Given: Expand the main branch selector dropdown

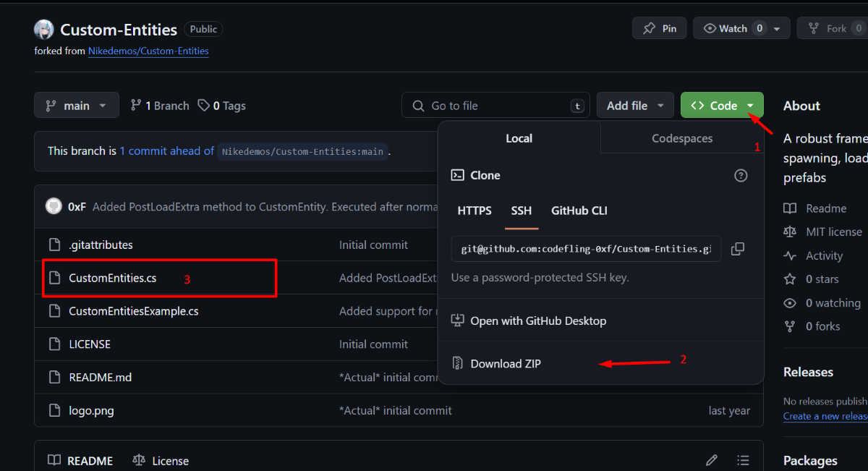Looking at the screenshot, I should point(76,106).
